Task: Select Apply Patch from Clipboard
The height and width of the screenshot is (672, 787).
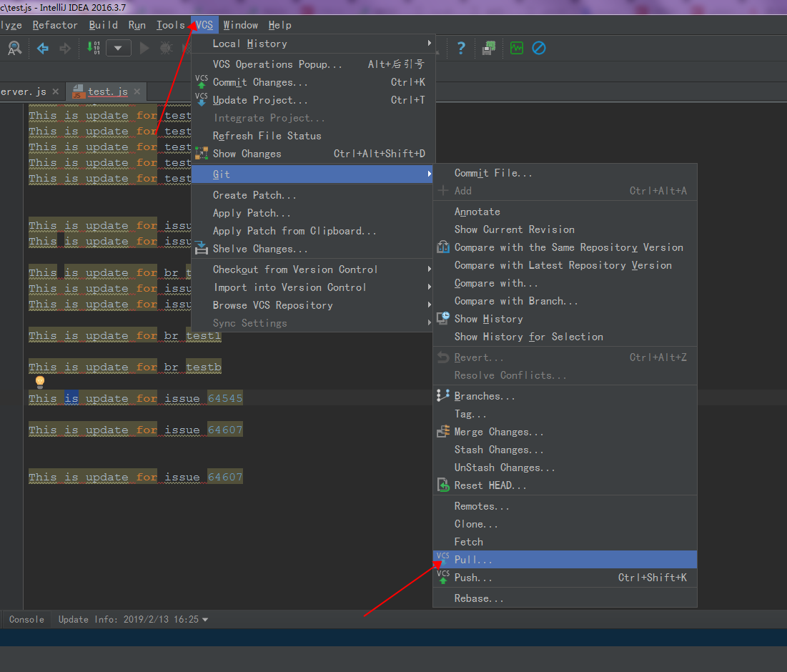Action: 312,231
